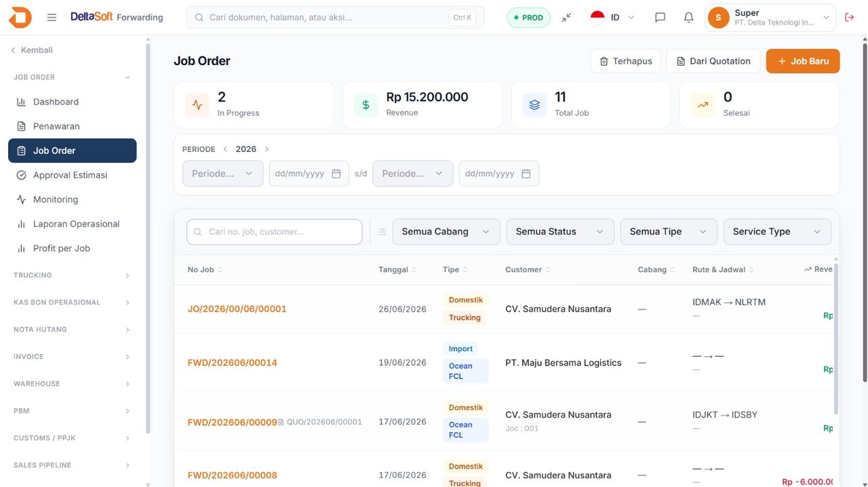Sort by No Job column arrows
This screenshot has height=487, width=868.
click(220, 270)
